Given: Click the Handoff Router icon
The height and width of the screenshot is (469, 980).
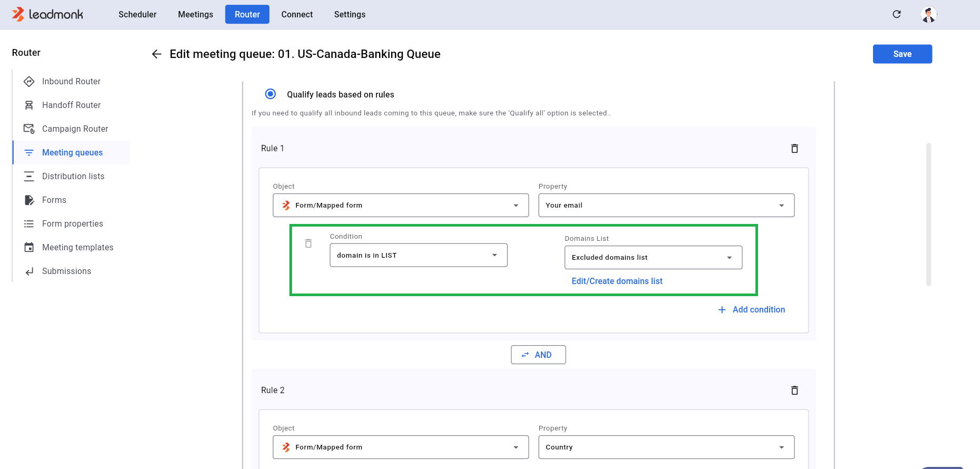Looking at the screenshot, I should [x=29, y=105].
